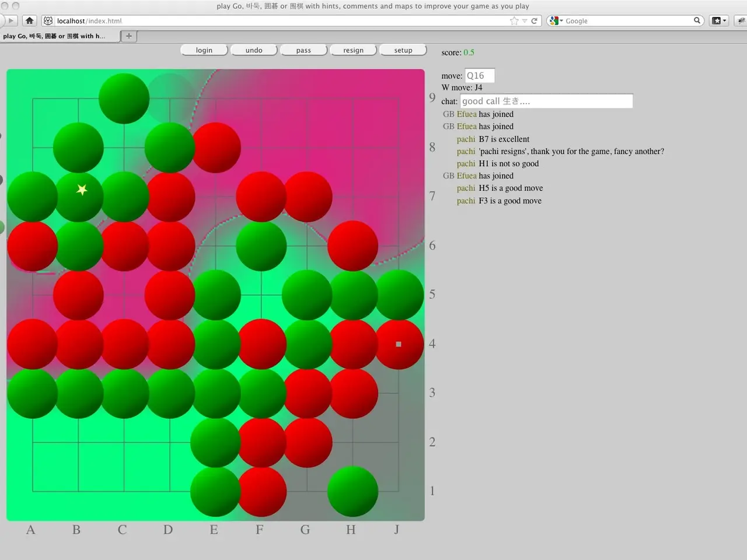This screenshot has width=747, height=560.
Task: Click the reload page icon
Action: click(x=534, y=20)
